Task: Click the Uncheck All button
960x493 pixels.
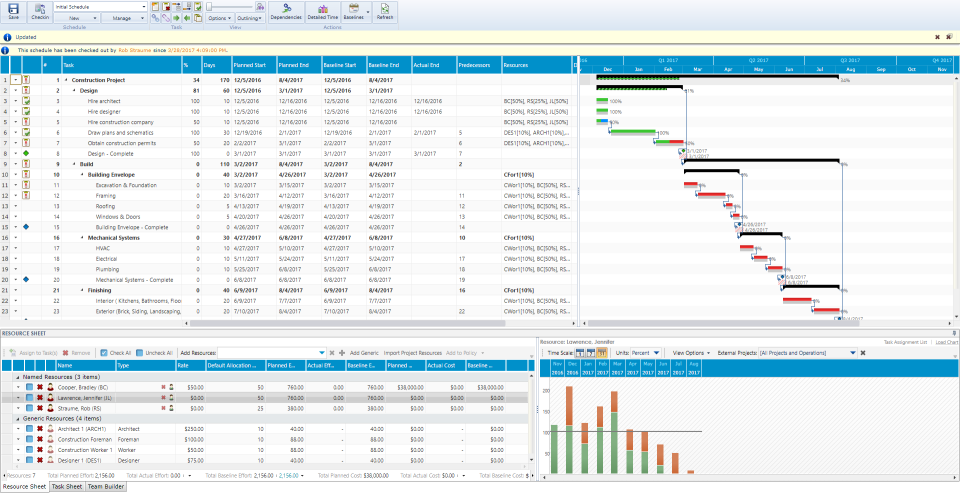Action: [x=154, y=353]
